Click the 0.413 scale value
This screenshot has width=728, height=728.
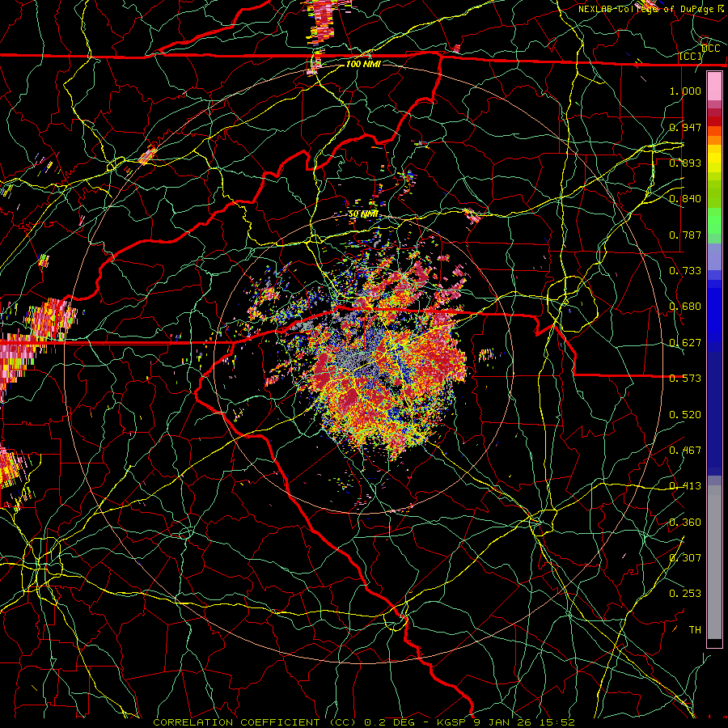pyautogui.click(x=685, y=485)
